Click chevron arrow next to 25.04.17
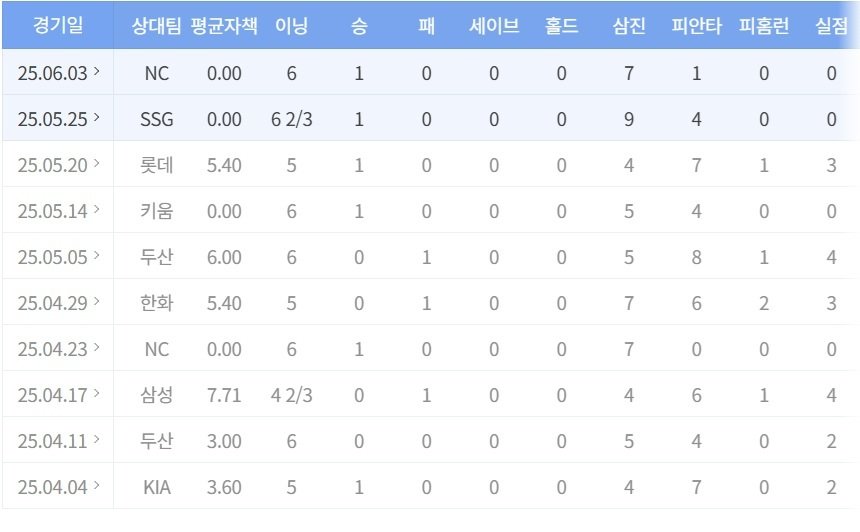Screen dimensions: 860x532 (97, 393)
